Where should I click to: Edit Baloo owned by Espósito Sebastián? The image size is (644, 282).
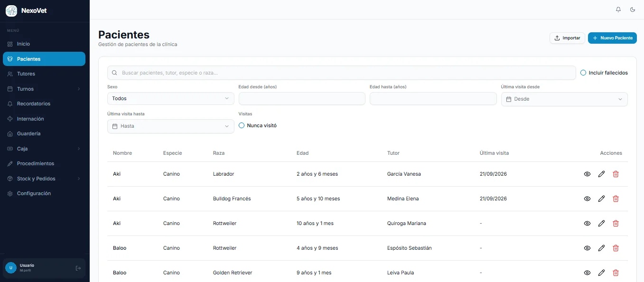click(601, 248)
